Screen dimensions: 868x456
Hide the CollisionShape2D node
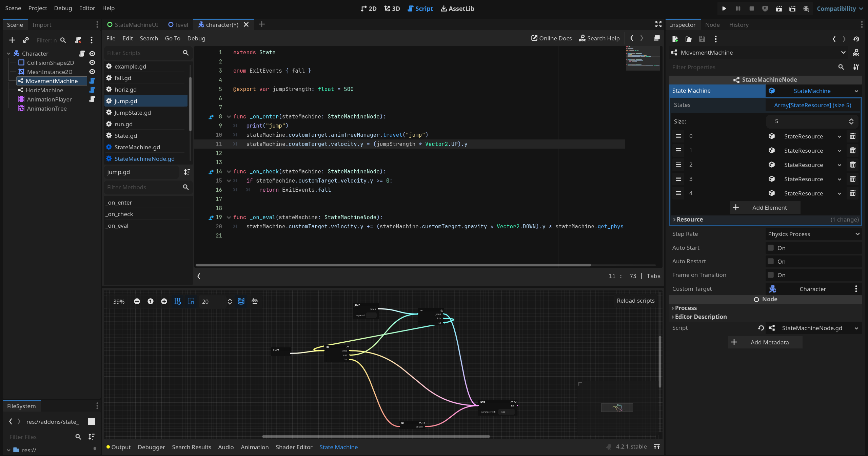click(x=92, y=63)
